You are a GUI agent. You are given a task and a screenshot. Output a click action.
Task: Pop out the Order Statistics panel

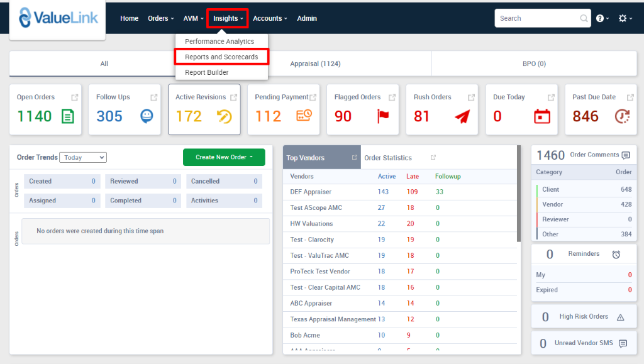(x=433, y=158)
